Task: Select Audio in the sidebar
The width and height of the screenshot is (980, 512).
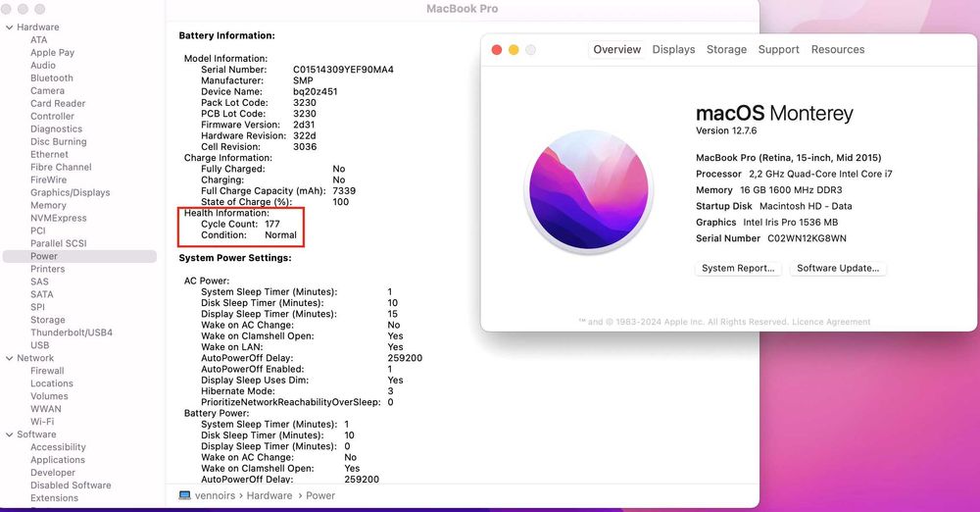Action: 43,65
